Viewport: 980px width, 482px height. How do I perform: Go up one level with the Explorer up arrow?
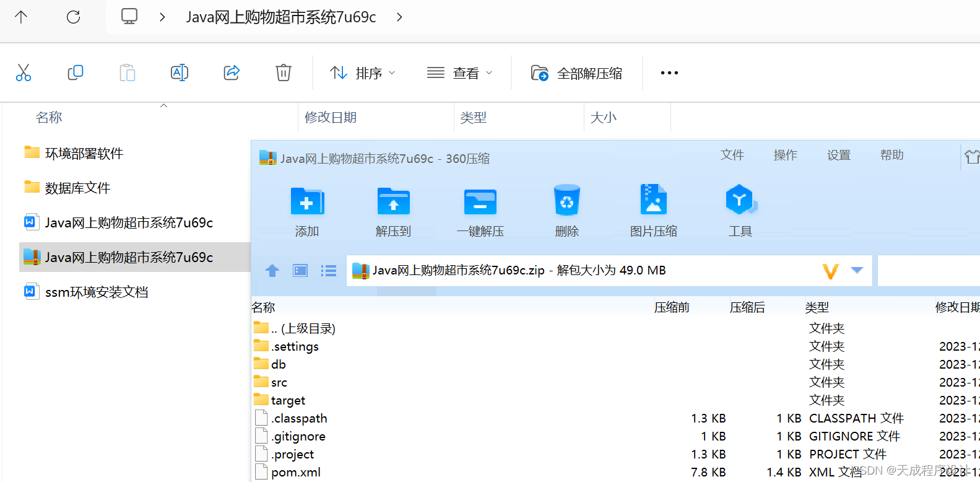[x=21, y=17]
